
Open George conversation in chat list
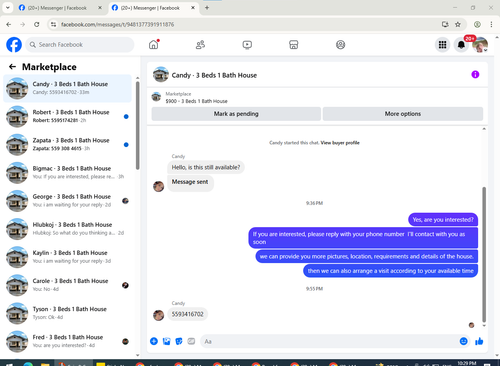coord(67,201)
